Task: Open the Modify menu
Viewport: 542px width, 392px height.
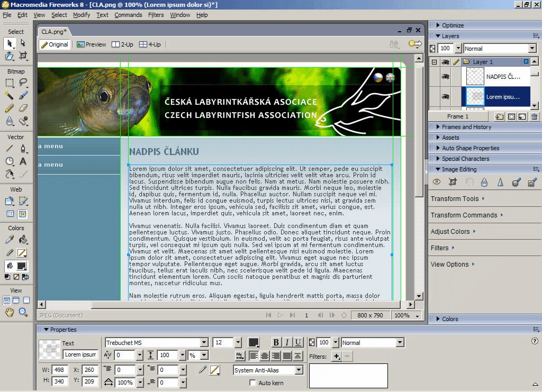Action: tap(82, 15)
